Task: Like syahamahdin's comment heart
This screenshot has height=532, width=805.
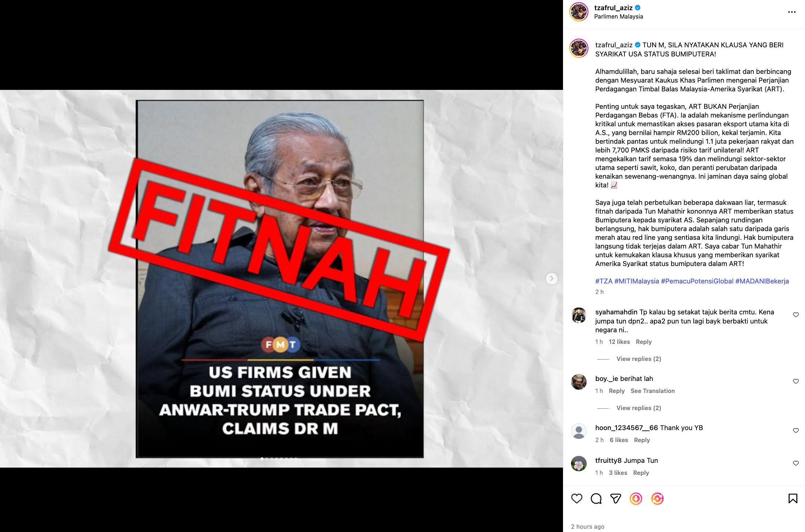Action: pos(796,315)
